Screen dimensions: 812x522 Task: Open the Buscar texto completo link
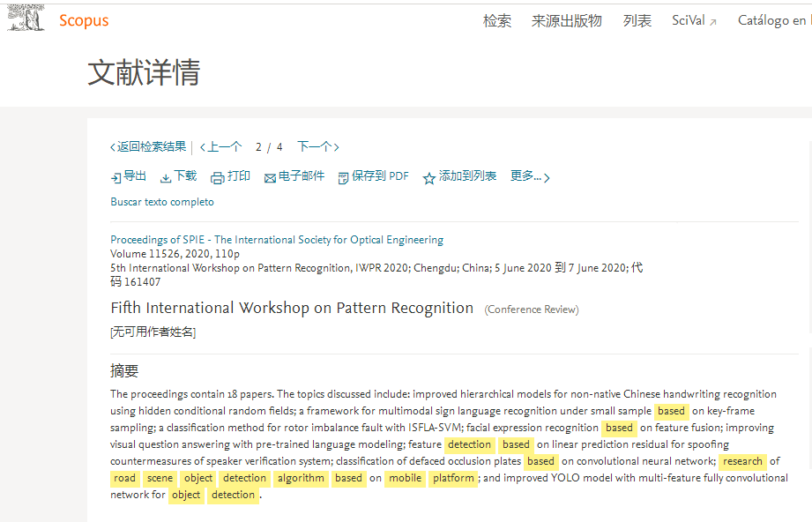[162, 202]
